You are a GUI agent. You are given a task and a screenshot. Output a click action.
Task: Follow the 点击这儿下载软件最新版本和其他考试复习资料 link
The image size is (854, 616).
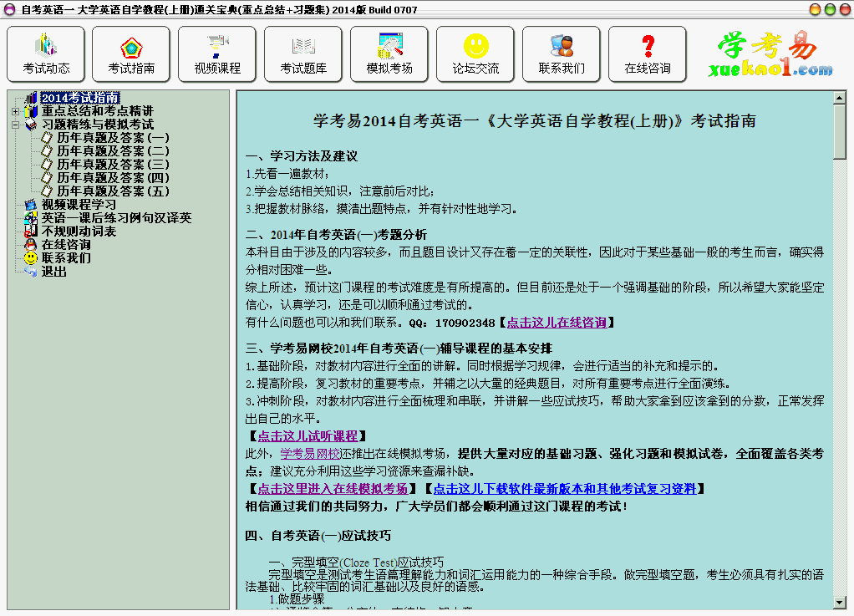coord(565,489)
